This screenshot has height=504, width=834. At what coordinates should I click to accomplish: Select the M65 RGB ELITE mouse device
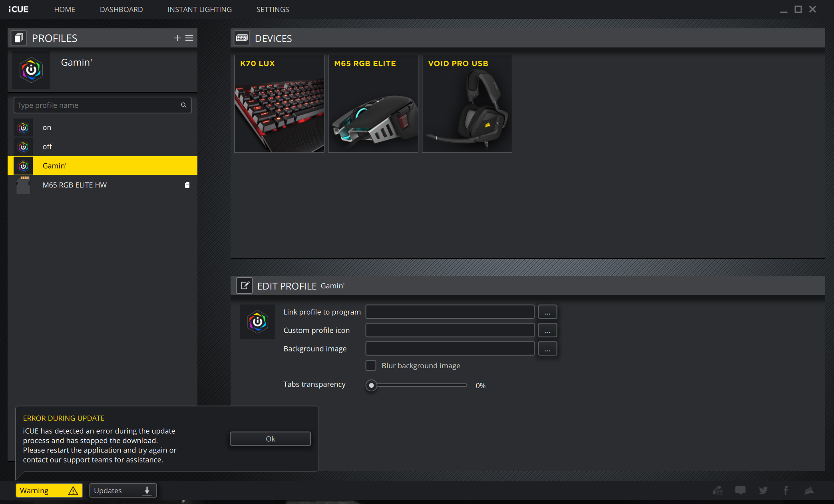(x=373, y=103)
